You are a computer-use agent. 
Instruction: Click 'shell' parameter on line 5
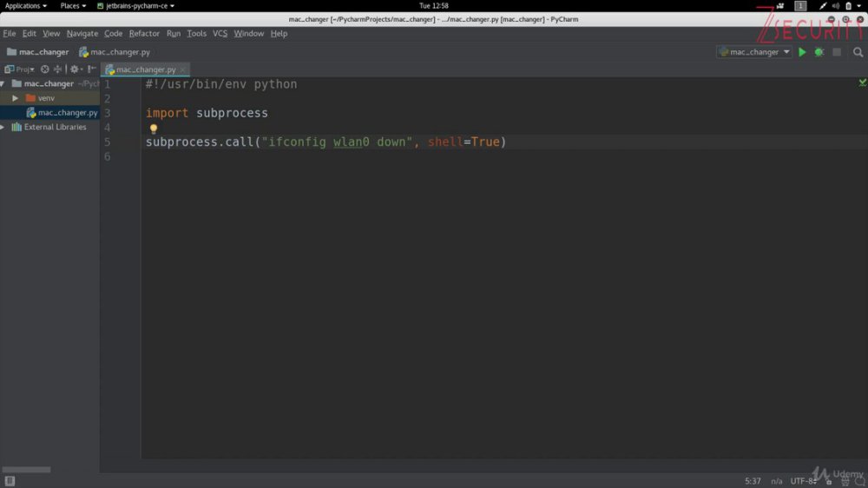click(445, 142)
